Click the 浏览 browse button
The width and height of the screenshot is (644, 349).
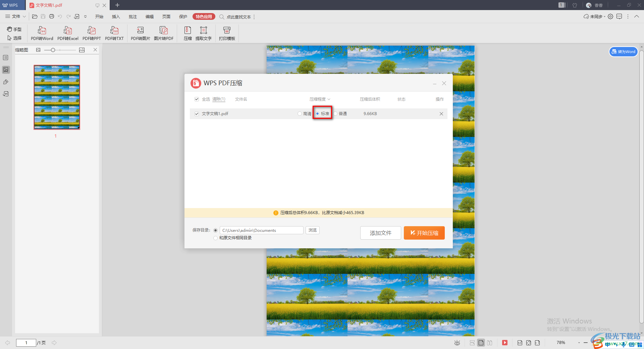[313, 230]
